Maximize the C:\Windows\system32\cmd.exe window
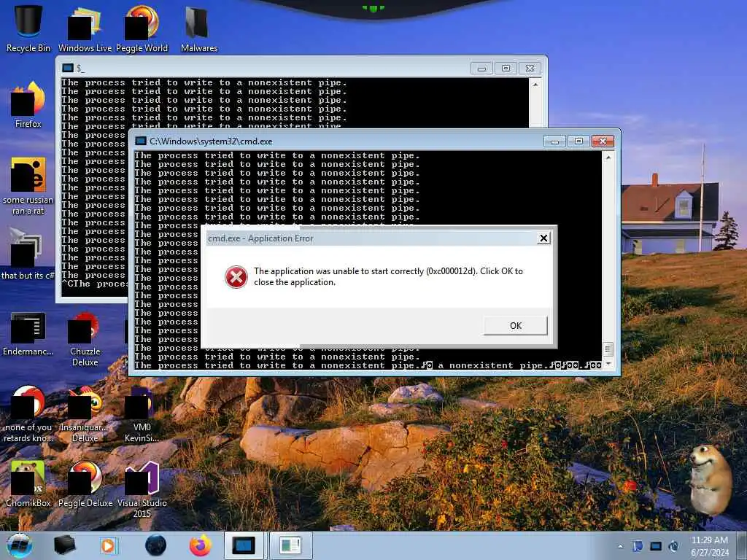The width and height of the screenshot is (747, 560). [578, 141]
